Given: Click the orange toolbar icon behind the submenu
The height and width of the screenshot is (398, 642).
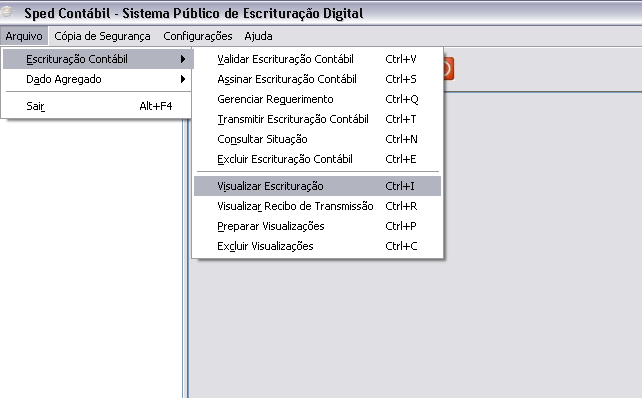Looking at the screenshot, I should (449, 68).
